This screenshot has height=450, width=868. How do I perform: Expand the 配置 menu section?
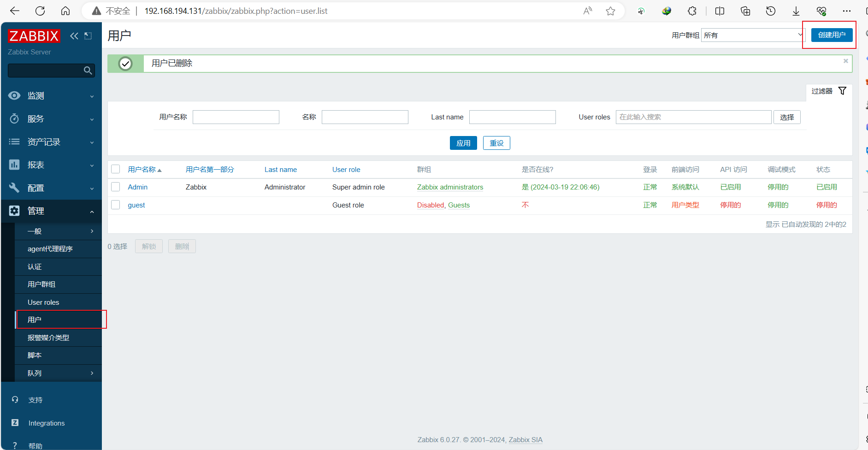51,188
